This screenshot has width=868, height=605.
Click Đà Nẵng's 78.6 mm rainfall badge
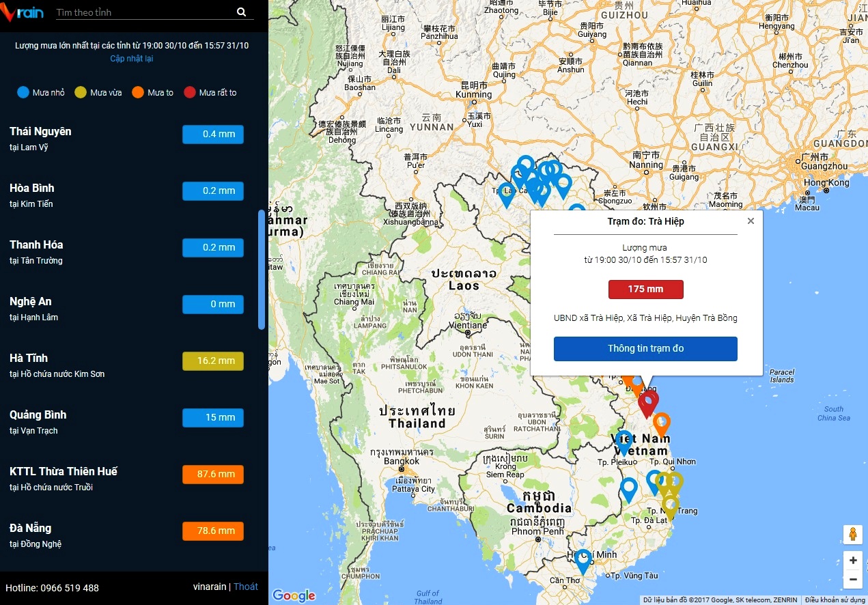click(213, 531)
